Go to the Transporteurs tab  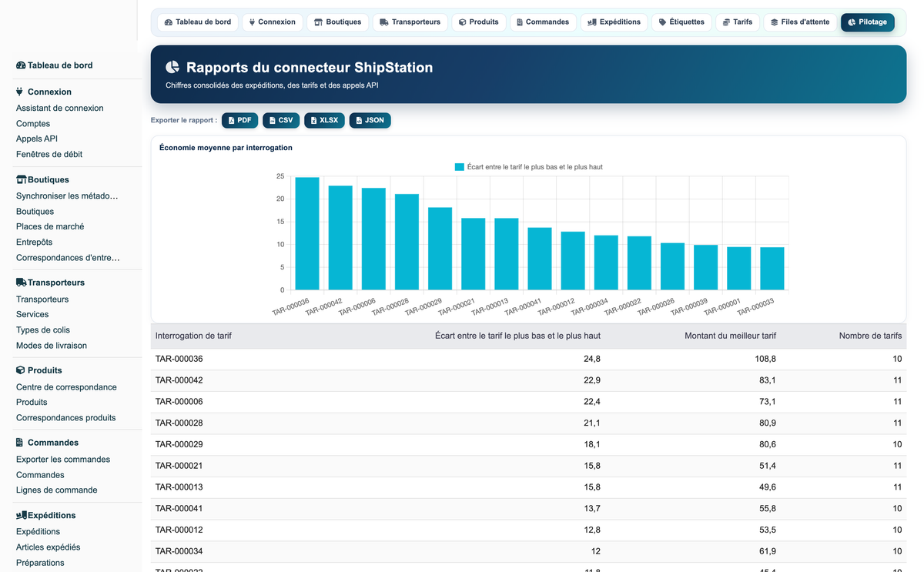pos(410,22)
